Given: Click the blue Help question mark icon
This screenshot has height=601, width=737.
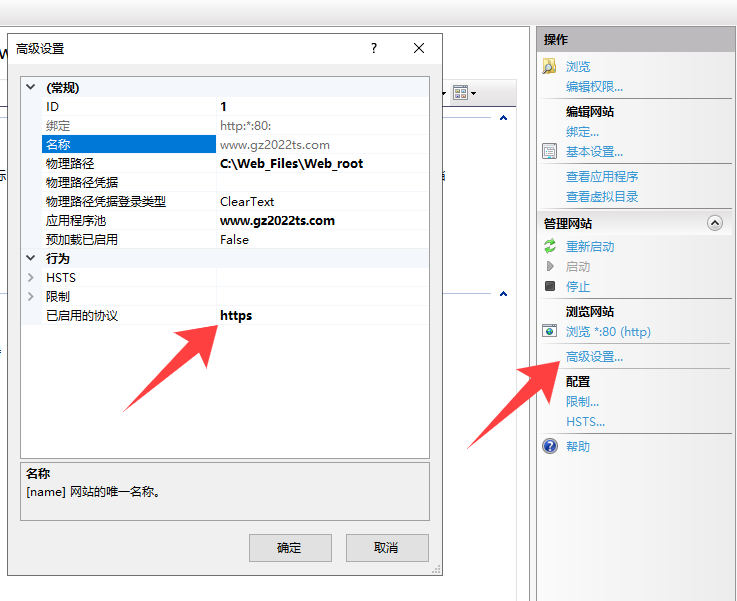Looking at the screenshot, I should click(x=550, y=446).
